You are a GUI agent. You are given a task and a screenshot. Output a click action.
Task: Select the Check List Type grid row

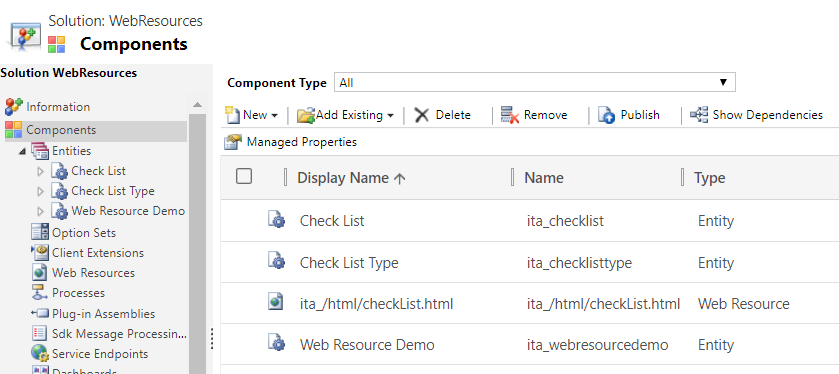530,262
